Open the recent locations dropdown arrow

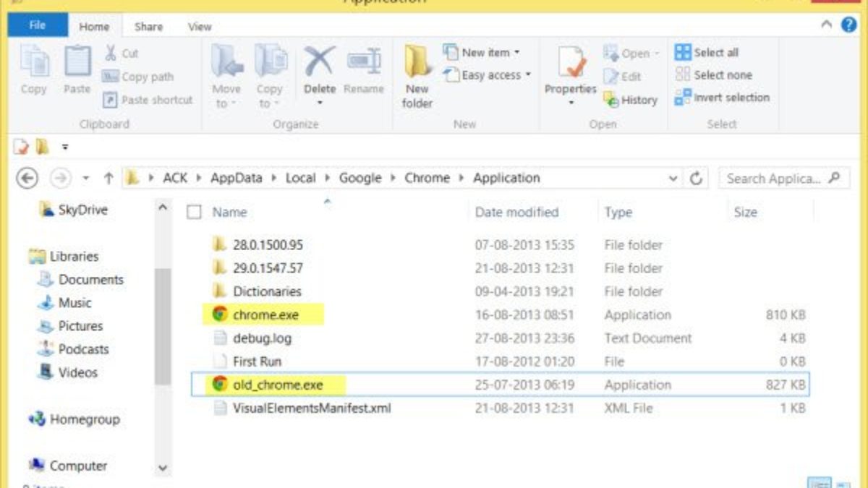point(85,178)
